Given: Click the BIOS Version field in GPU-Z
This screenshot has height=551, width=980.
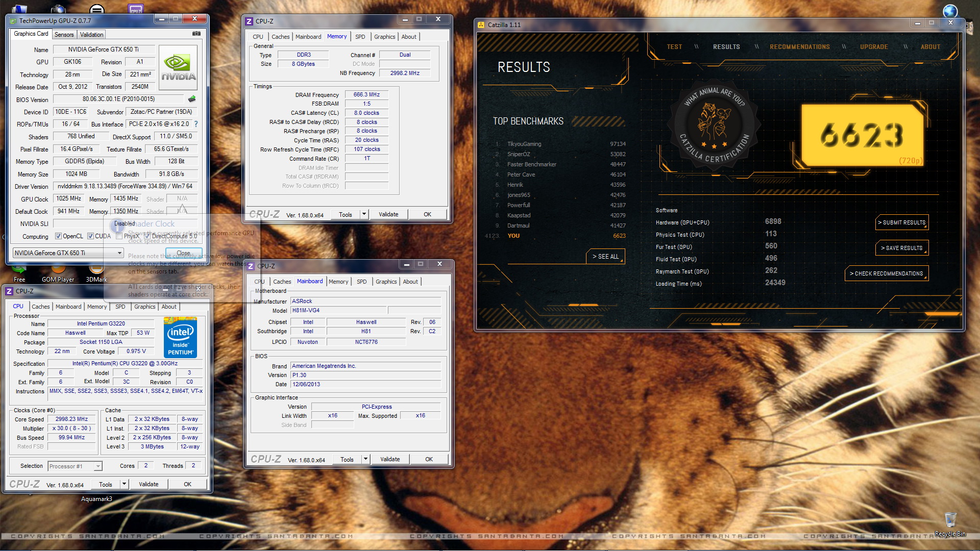Looking at the screenshot, I should click(118, 99).
